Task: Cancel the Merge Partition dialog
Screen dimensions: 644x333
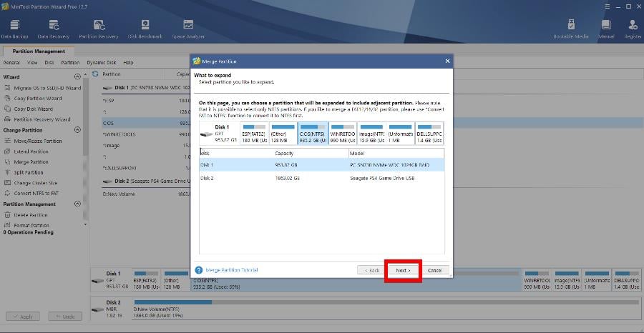Action: (x=434, y=271)
